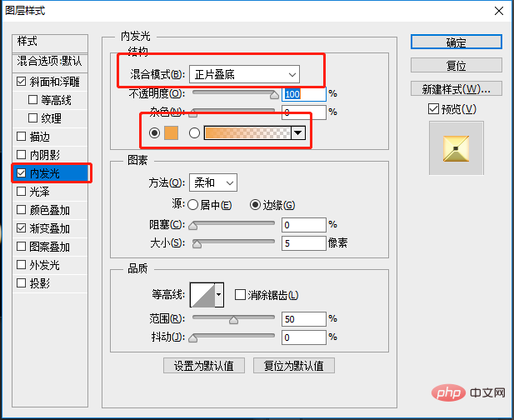Click the 范围 slider handle

(x=233, y=320)
